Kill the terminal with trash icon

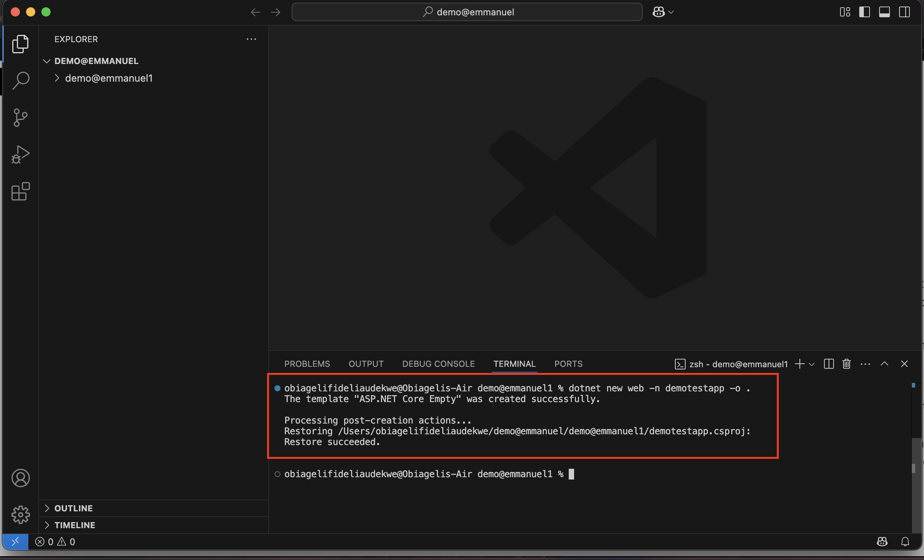tap(847, 364)
